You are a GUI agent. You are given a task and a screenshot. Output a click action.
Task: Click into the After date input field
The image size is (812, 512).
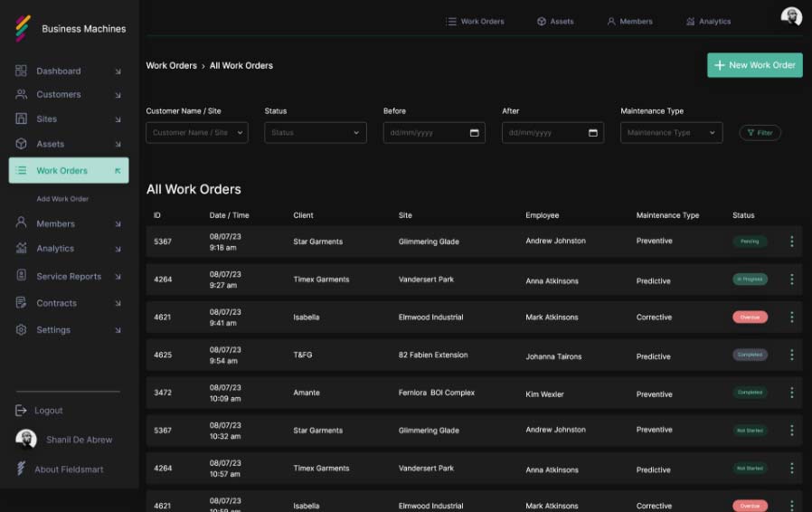coord(552,133)
